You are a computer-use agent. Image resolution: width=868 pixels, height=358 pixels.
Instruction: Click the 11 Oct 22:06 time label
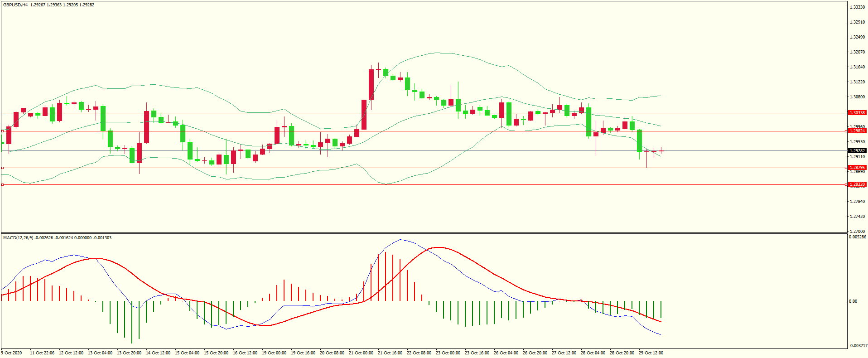coord(42,353)
